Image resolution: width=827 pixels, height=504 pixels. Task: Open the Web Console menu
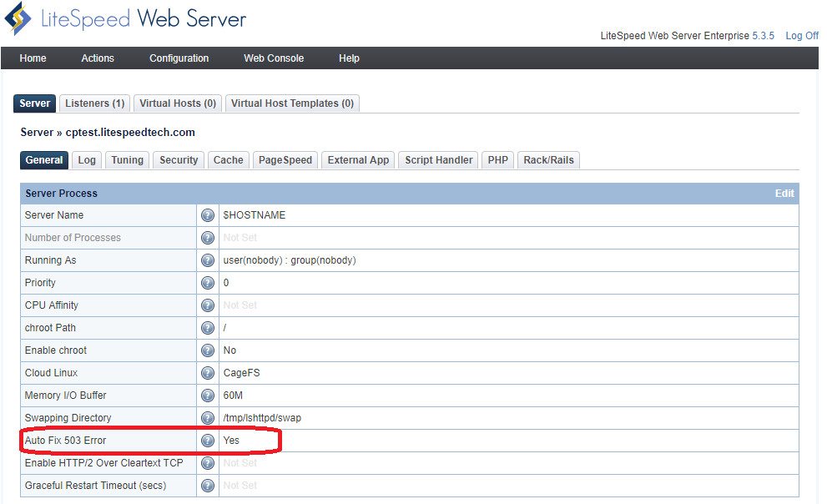click(x=274, y=58)
